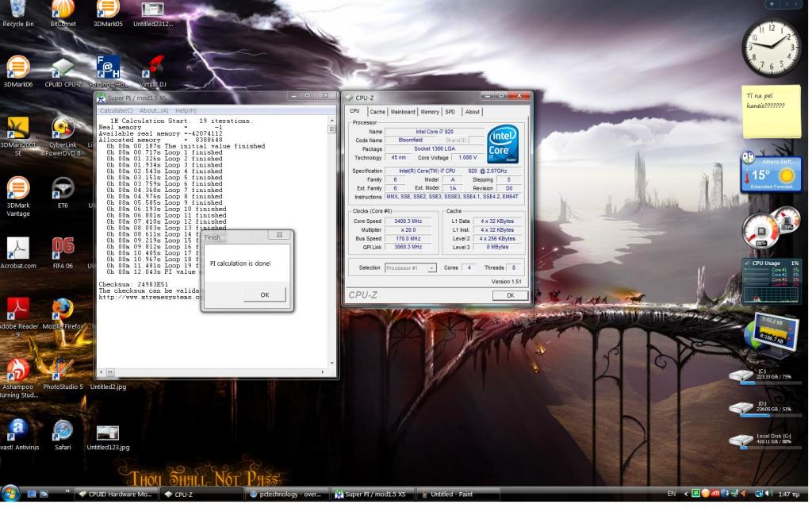The width and height of the screenshot is (812, 508).
Task: Click the Super PI vertical scrollbar down arrow
Action: point(332,364)
